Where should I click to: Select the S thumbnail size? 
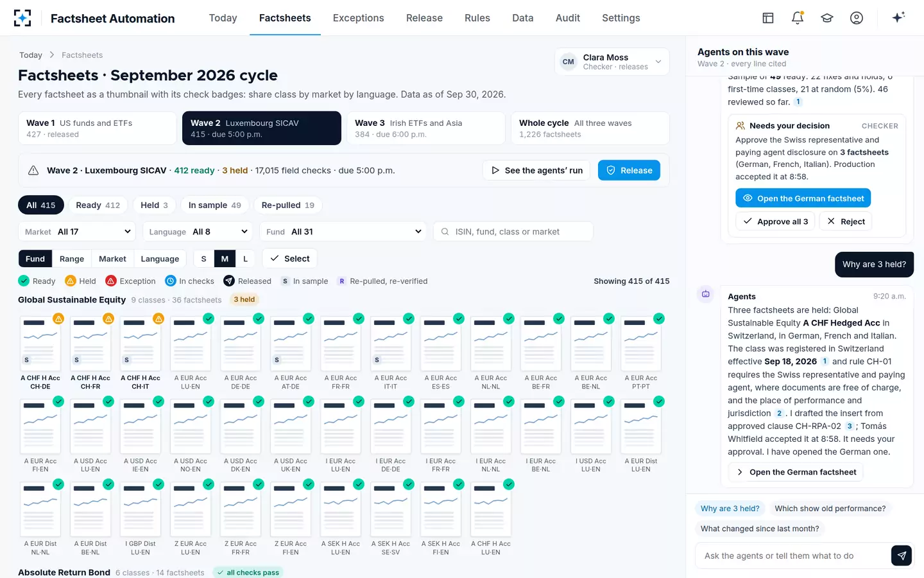coord(204,259)
